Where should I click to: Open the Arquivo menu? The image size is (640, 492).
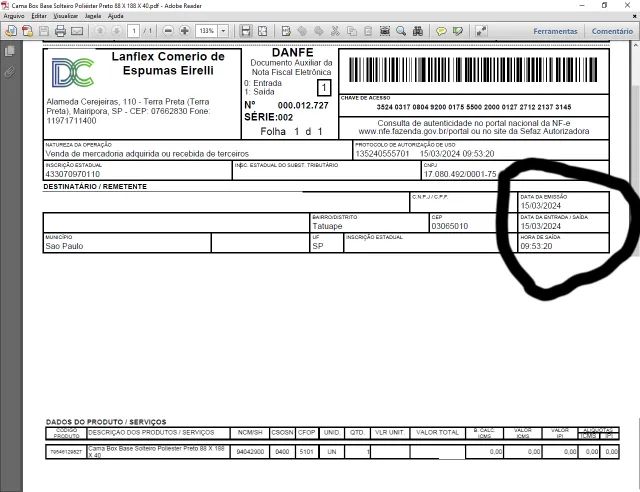click(x=14, y=17)
